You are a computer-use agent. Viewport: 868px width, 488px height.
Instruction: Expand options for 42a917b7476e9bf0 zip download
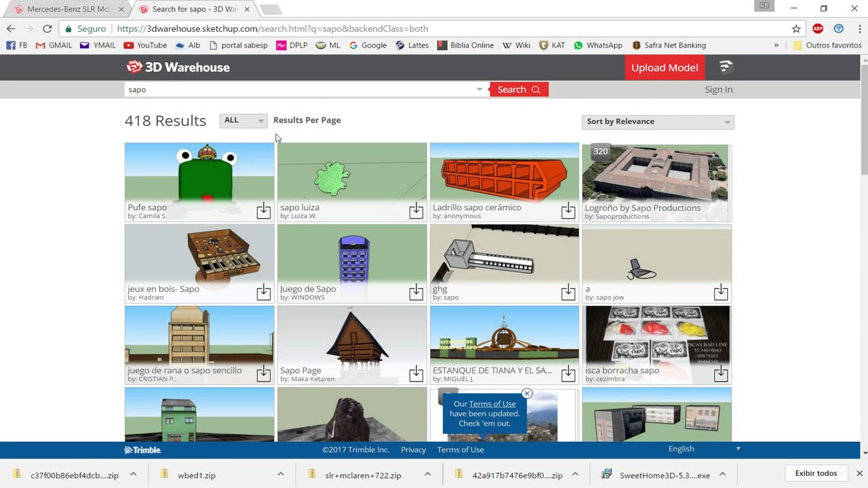(x=575, y=474)
